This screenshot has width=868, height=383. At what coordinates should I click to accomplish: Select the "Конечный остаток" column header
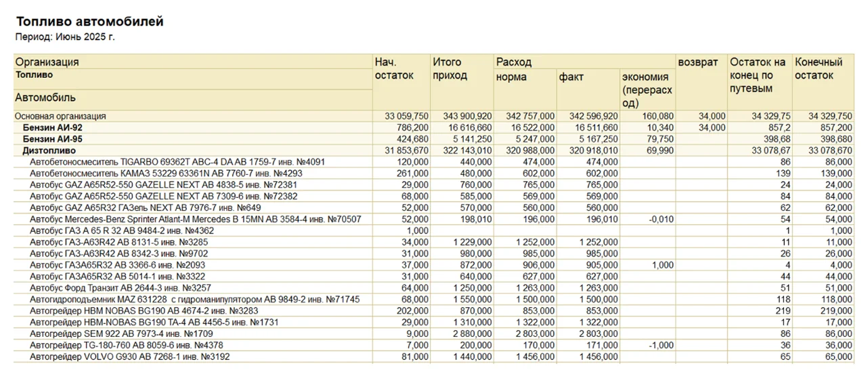tap(818, 68)
